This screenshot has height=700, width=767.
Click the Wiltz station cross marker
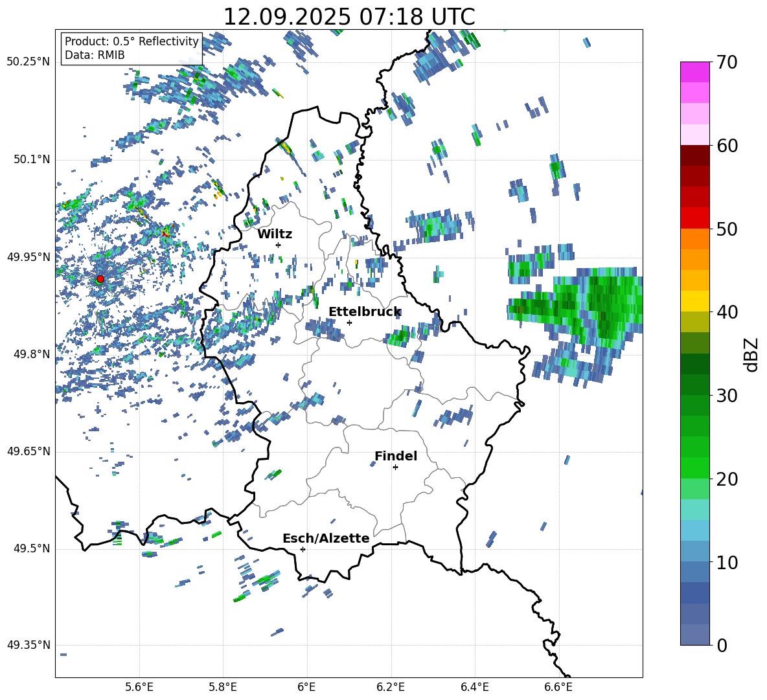click(x=279, y=245)
